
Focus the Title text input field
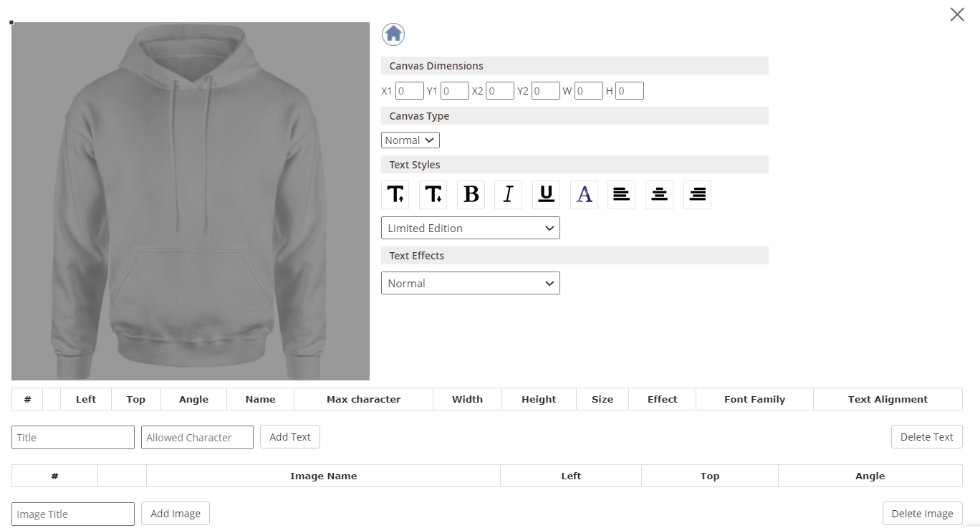[73, 438]
